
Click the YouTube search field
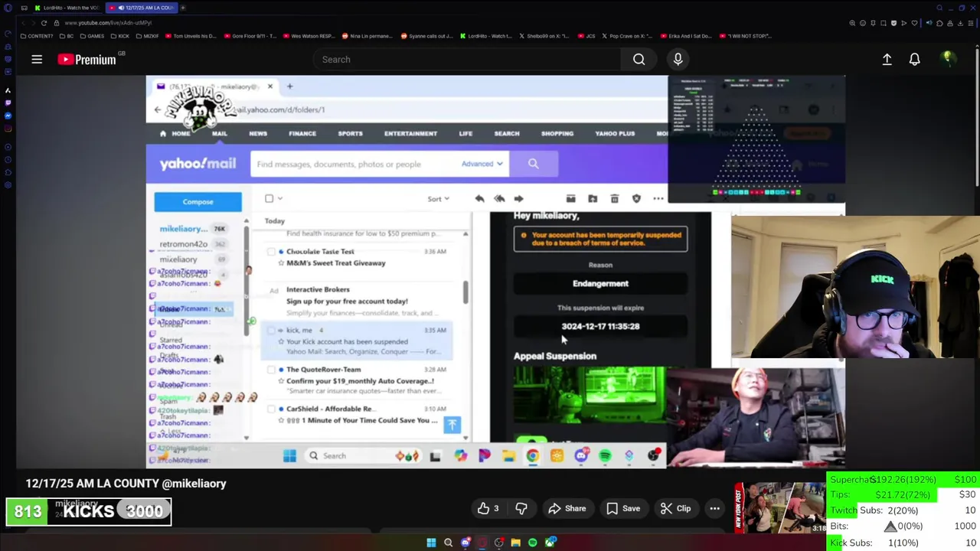point(467,59)
